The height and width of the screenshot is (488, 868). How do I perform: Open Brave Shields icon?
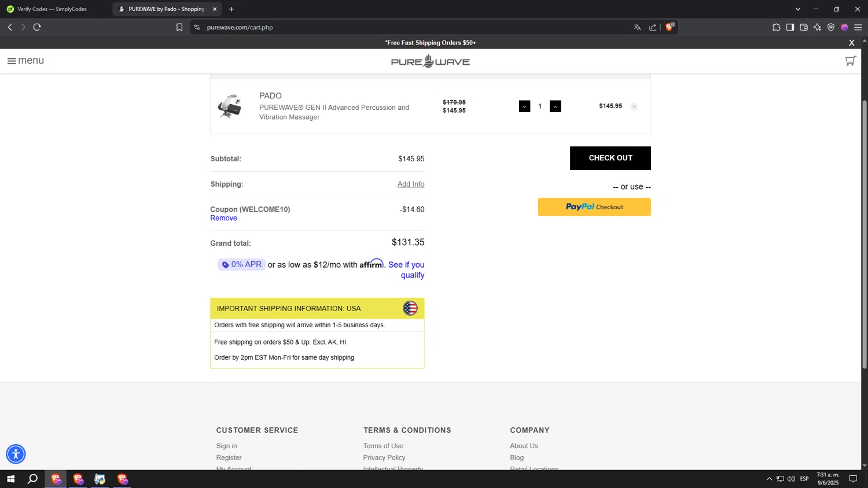670,27
